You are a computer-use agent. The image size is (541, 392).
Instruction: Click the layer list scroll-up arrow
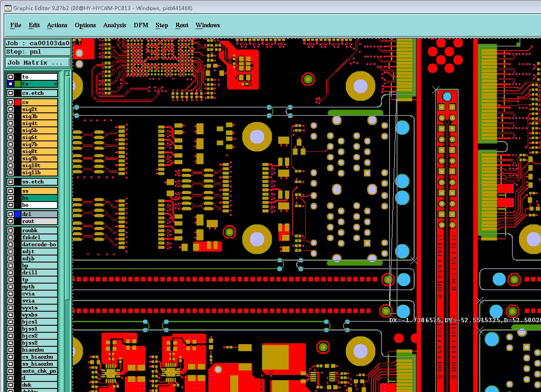tap(67, 75)
